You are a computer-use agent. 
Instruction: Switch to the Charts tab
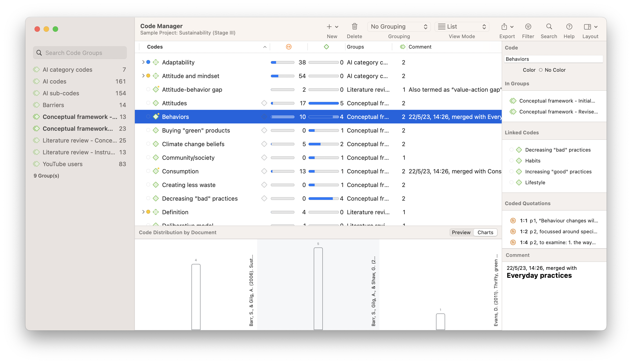(485, 232)
